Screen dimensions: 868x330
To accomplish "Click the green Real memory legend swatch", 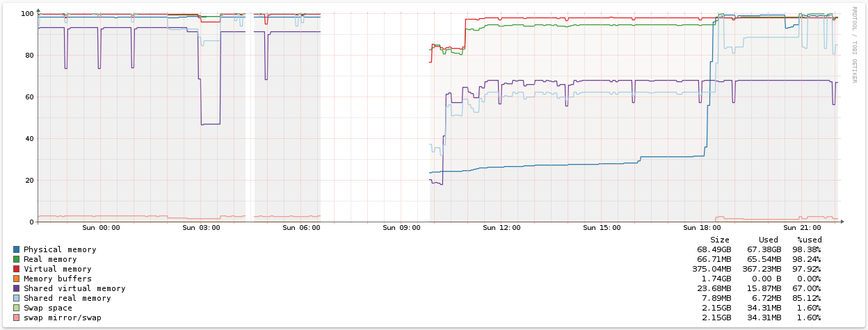I will tap(16, 259).
